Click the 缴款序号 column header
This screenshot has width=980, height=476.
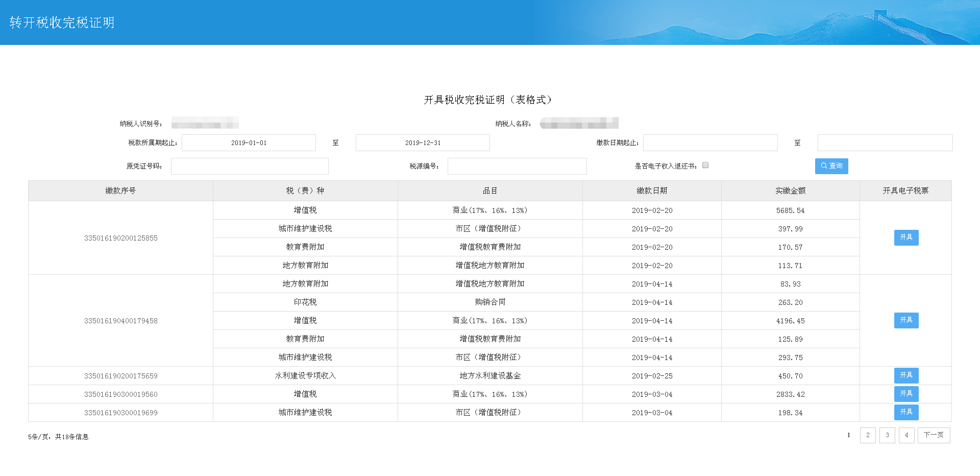[x=120, y=191]
